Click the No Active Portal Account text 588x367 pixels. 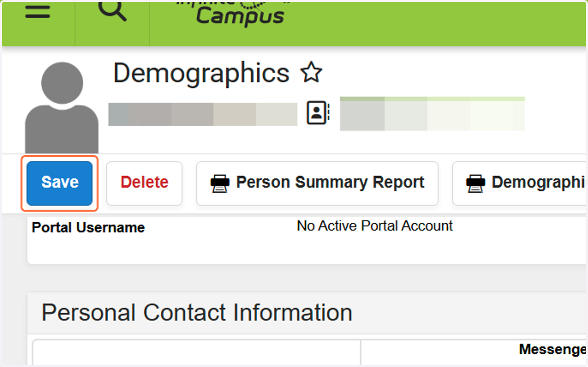click(x=375, y=226)
